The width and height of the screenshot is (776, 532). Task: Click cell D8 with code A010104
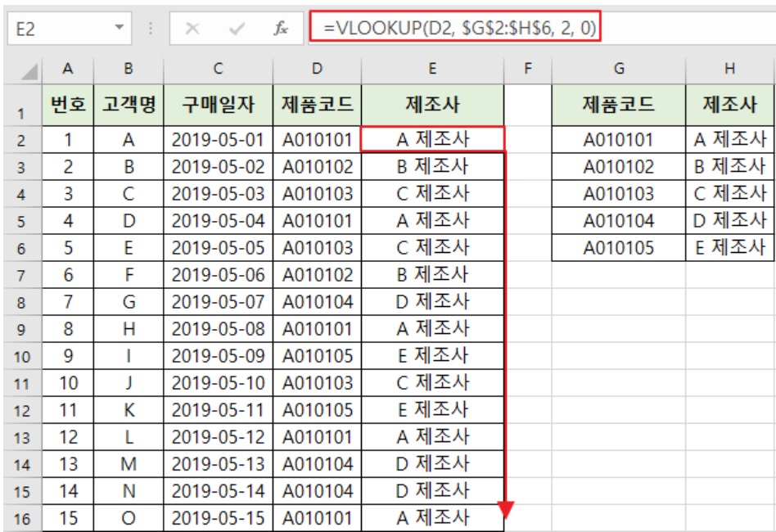(x=317, y=302)
